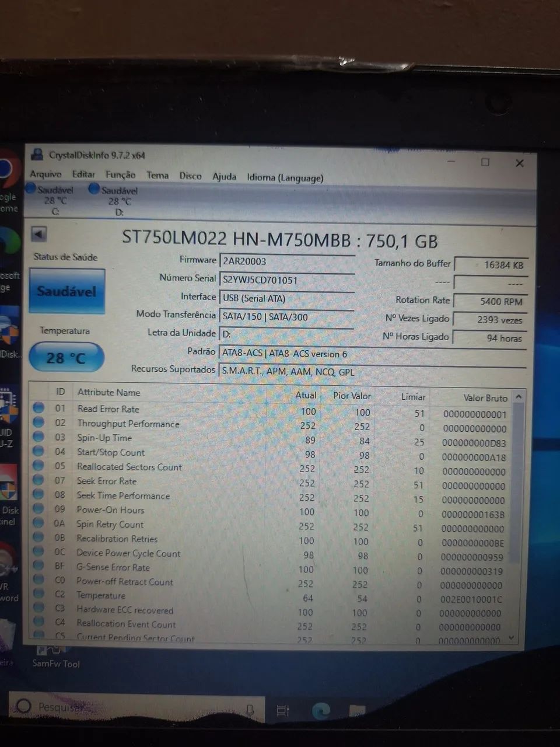Screen dimensions: 560x747
Task: Click the transfer mode field SATA/150 | SATA/300
Action: click(286, 317)
